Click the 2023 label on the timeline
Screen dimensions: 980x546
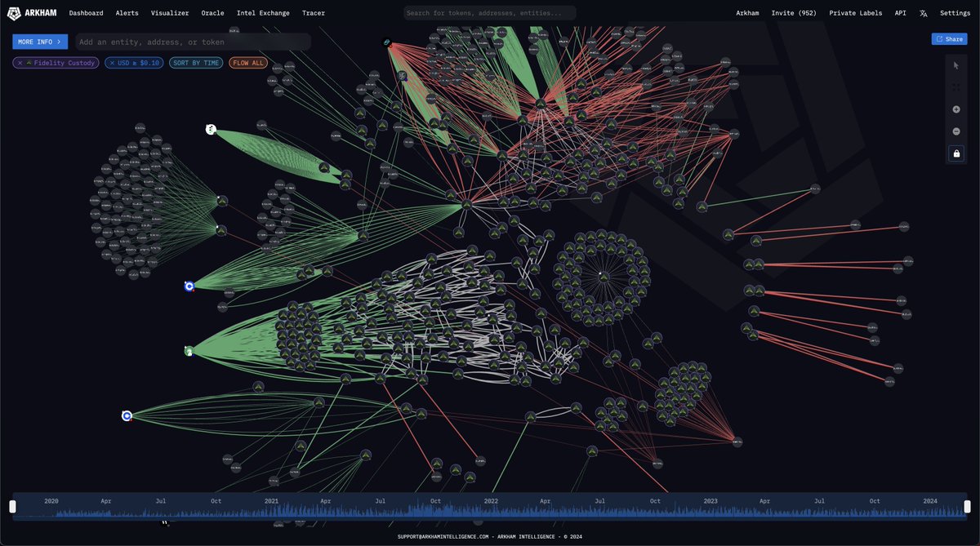pyautogui.click(x=710, y=500)
